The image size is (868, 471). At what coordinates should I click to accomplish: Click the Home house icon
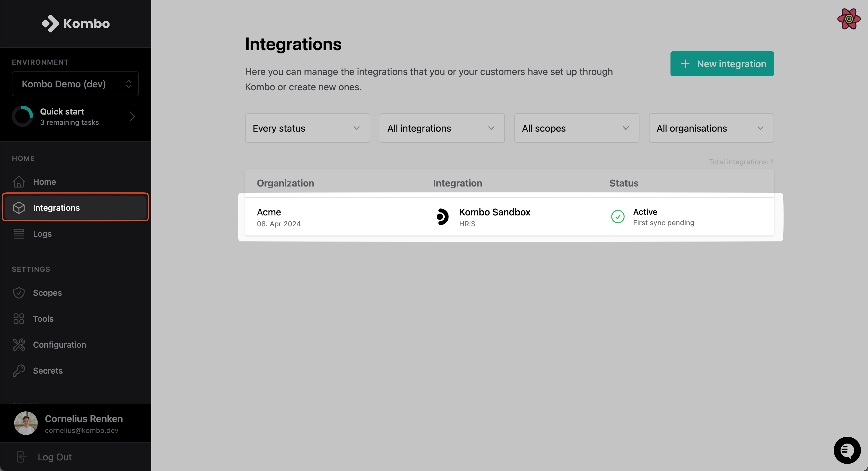[x=19, y=181]
